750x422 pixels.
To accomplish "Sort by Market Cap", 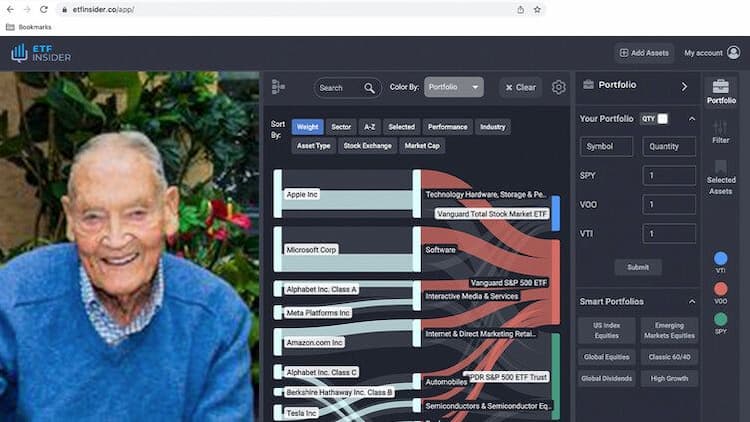I will coord(422,146).
